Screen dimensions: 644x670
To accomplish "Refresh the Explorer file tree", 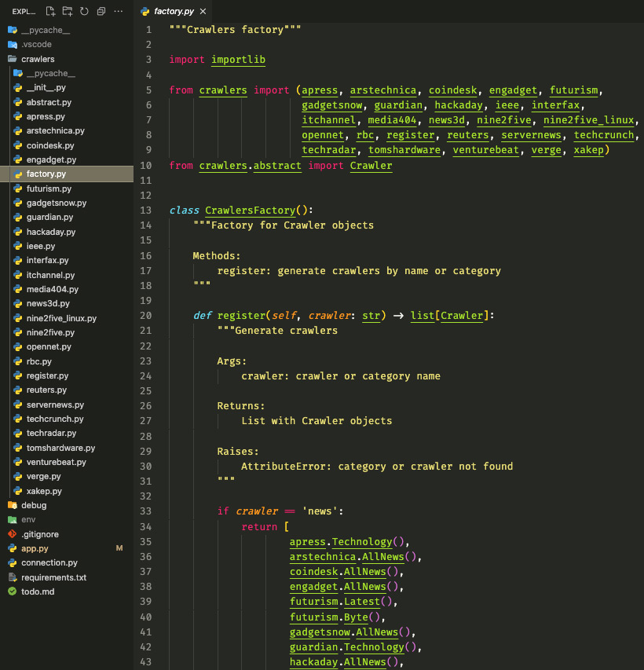I will 84,12.
